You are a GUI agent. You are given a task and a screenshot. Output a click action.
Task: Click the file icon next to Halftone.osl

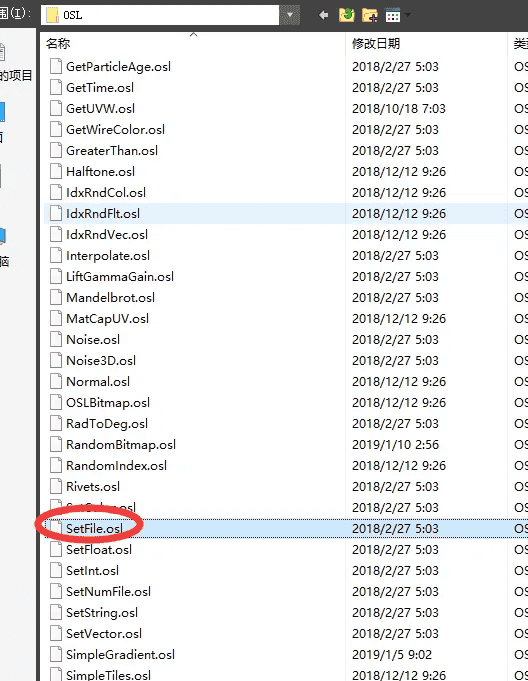pyautogui.click(x=56, y=172)
